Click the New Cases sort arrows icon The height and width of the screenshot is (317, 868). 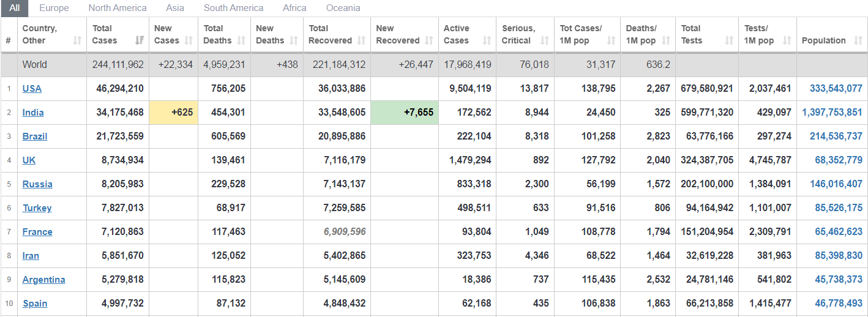tap(189, 40)
